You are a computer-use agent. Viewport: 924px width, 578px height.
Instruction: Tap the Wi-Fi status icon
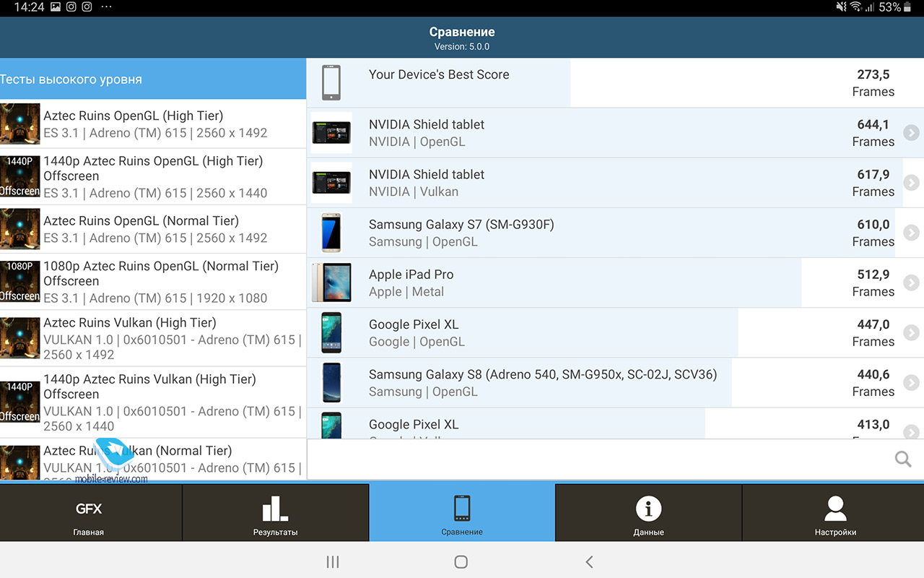[x=855, y=7]
